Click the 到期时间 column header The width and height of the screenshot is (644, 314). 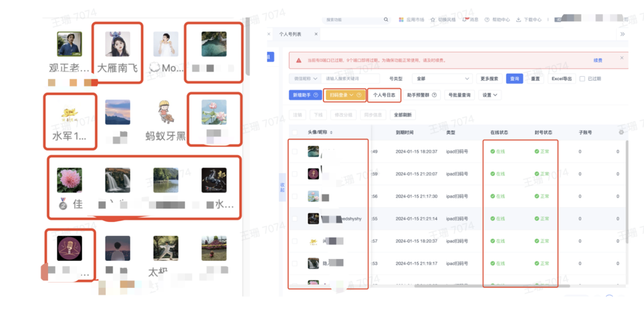[405, 132]
